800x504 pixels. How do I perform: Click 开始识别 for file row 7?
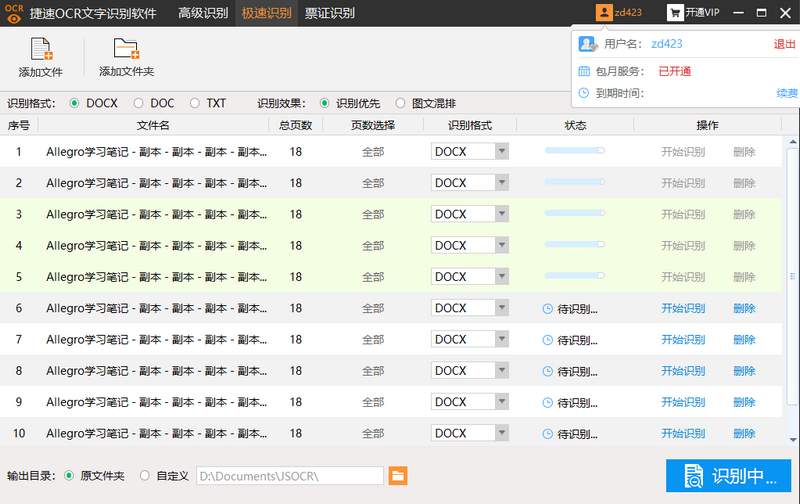(683, 340)
